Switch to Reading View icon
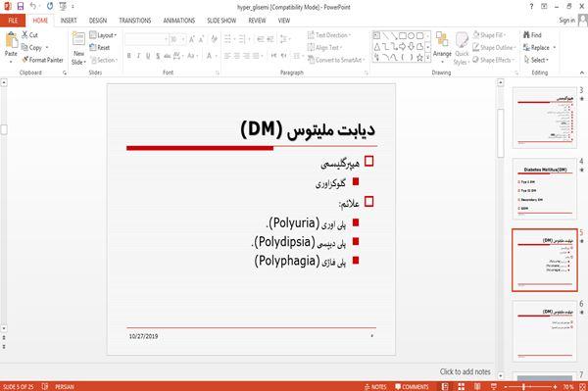The height and width of the screenshot is (391, 588). pos(477,386)
